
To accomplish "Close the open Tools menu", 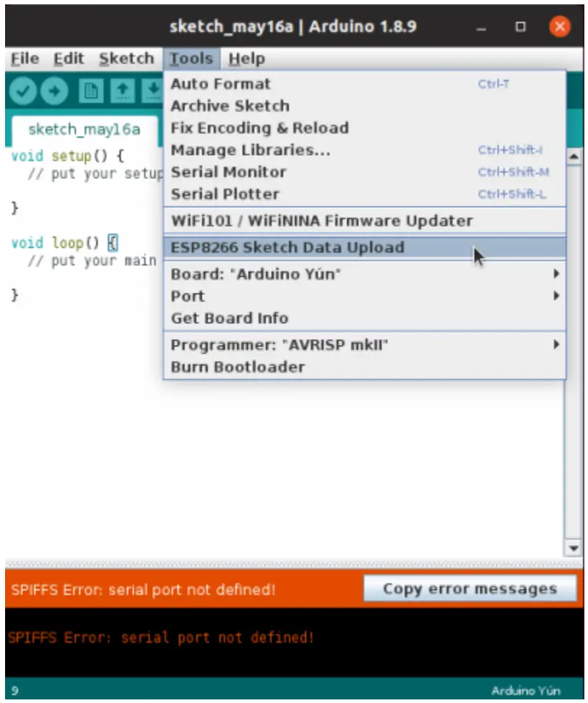I will coord(191,59).
